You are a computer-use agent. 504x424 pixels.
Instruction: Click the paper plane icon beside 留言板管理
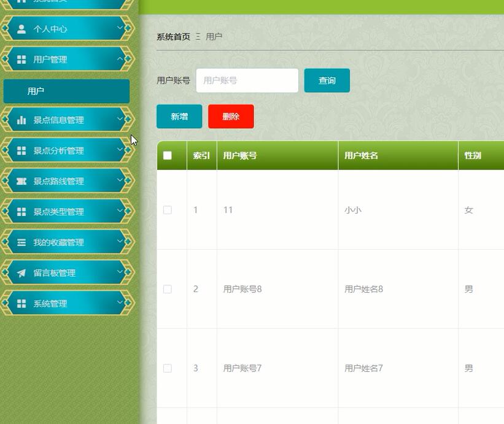pyautogui.click(x=21, y=273)
